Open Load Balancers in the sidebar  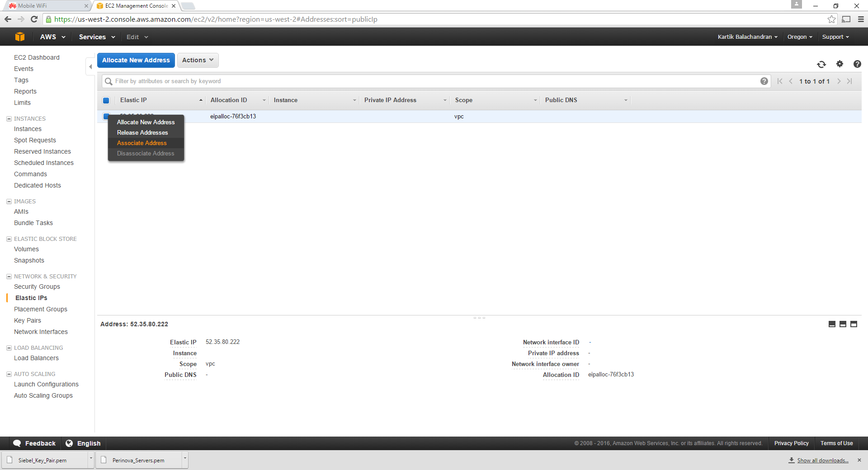pyautogui.click(x=36, y=358)
